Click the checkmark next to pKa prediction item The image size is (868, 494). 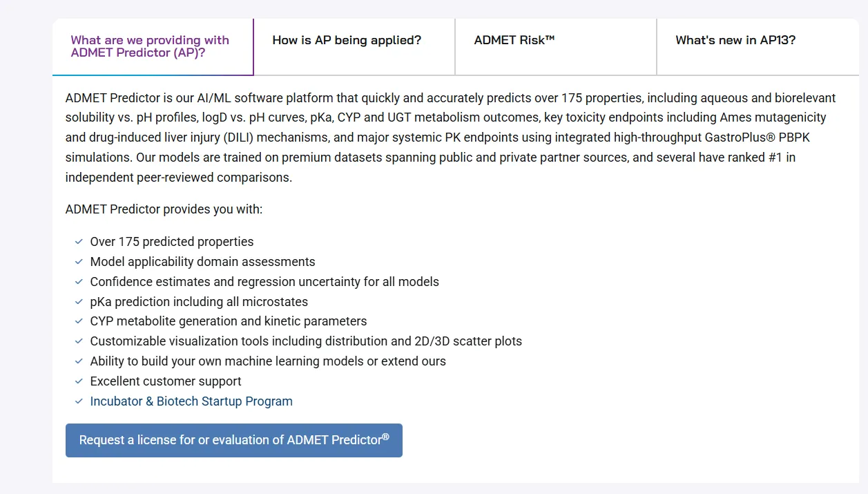79,303
